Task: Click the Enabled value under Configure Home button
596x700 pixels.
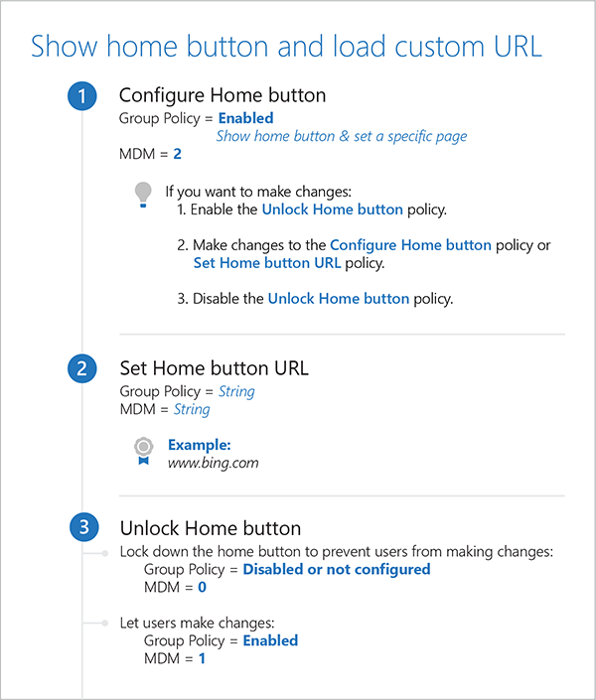Action: pyautogui.click(x=245, y=118)
